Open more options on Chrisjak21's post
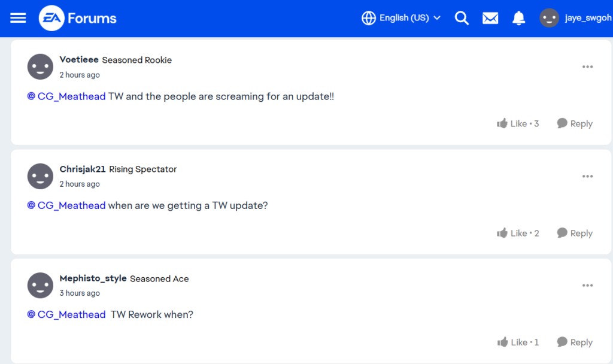The height and width of the screenshot is (364, 613). point(587,176)
